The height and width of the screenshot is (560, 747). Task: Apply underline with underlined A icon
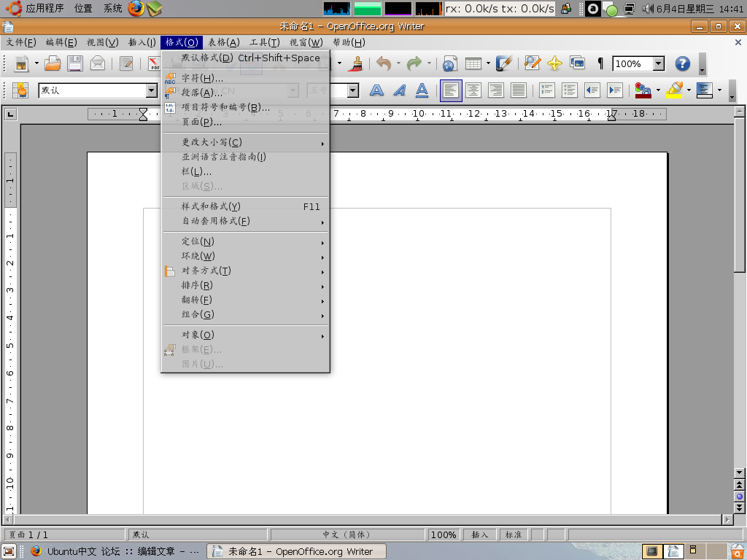[422, 90]
